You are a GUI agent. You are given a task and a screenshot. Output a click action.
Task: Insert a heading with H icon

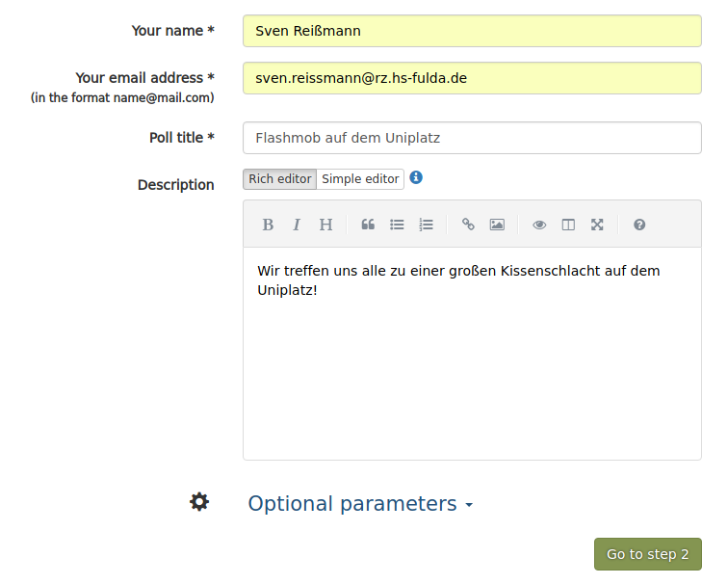click(x=325, y=225)
